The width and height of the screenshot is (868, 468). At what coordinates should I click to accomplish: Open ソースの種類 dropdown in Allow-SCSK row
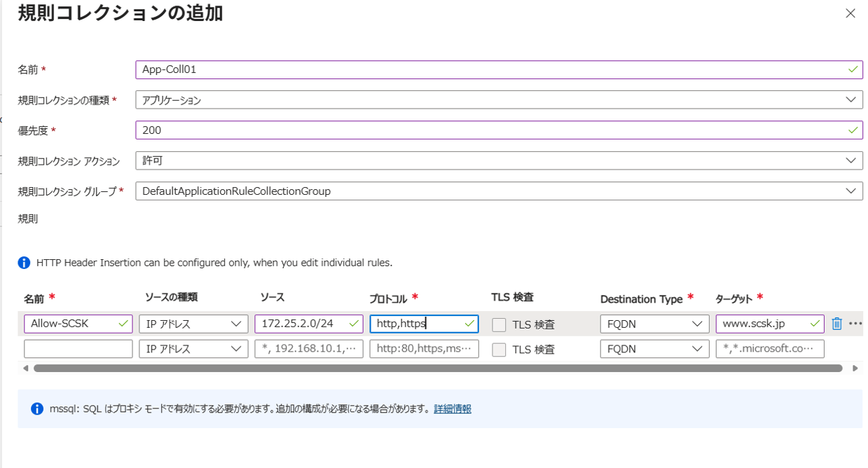coord(193,324)
